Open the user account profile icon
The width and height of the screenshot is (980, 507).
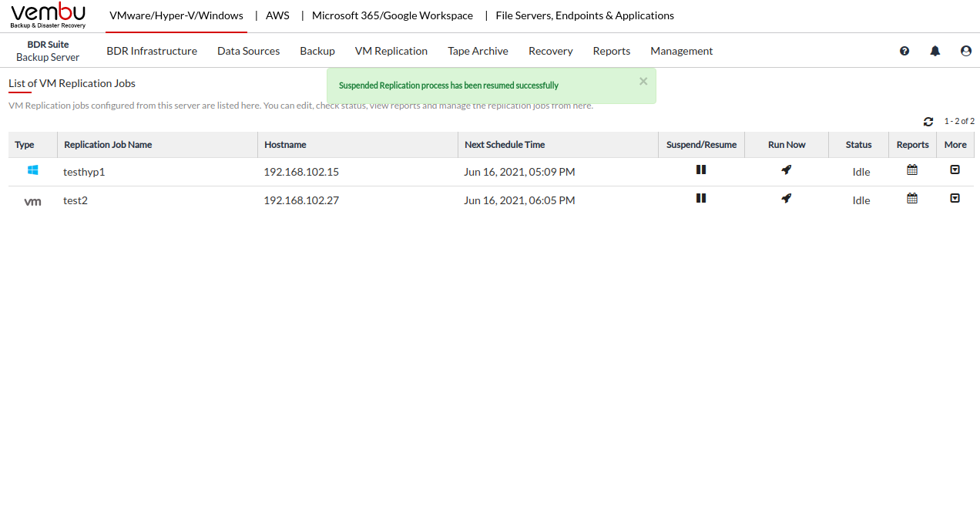(966, 51)
